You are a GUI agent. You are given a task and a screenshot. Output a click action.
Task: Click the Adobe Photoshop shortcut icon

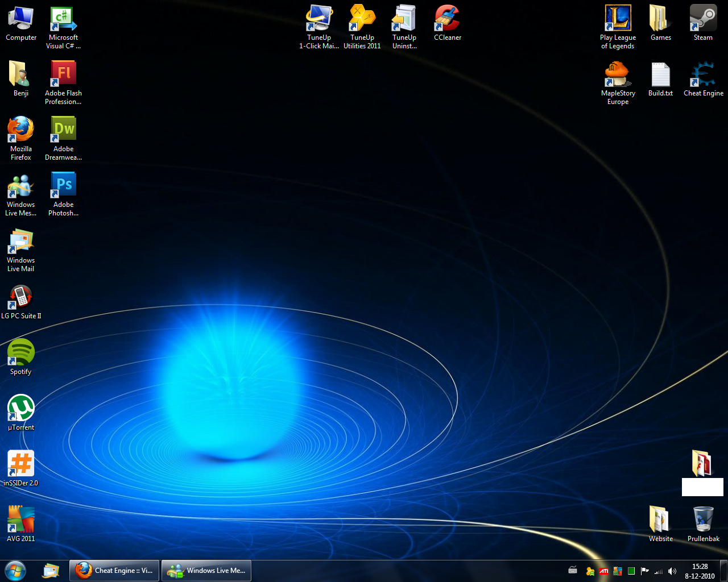coord(64,186)
